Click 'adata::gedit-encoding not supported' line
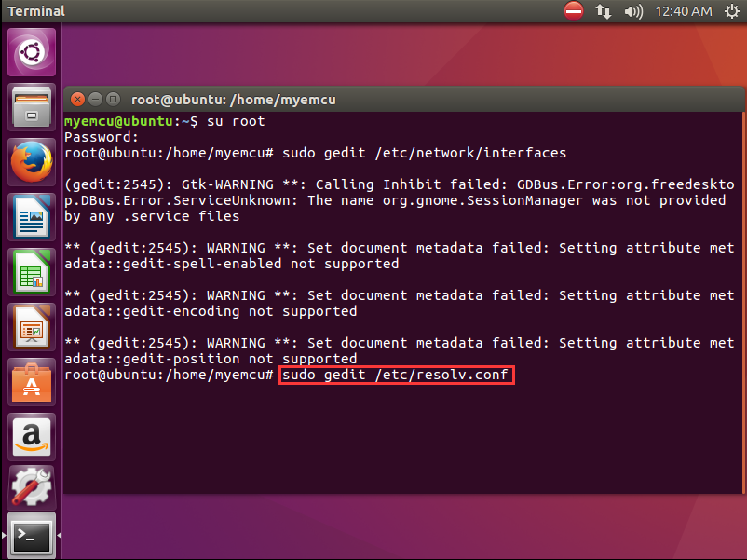 pos(211,311)
